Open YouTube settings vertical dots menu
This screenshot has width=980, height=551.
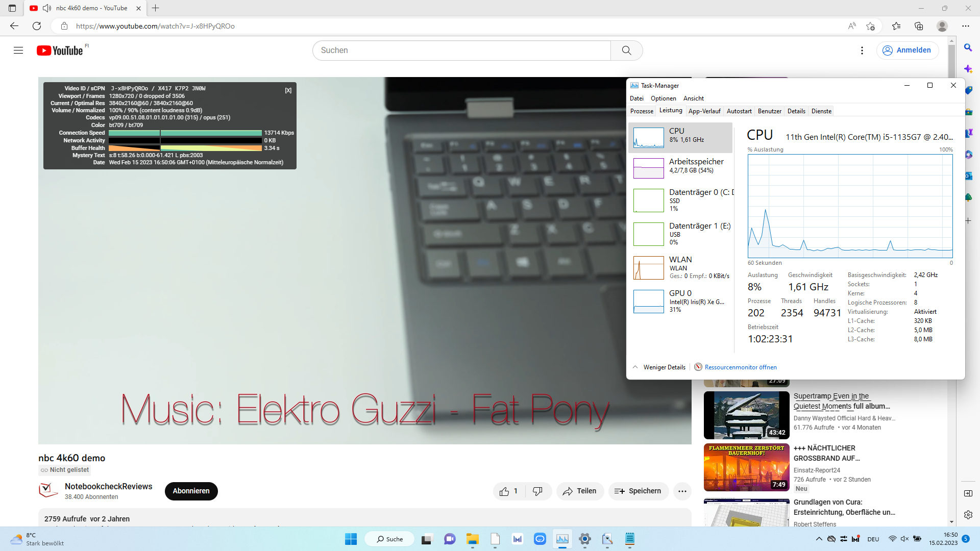[x=862, y=50]
